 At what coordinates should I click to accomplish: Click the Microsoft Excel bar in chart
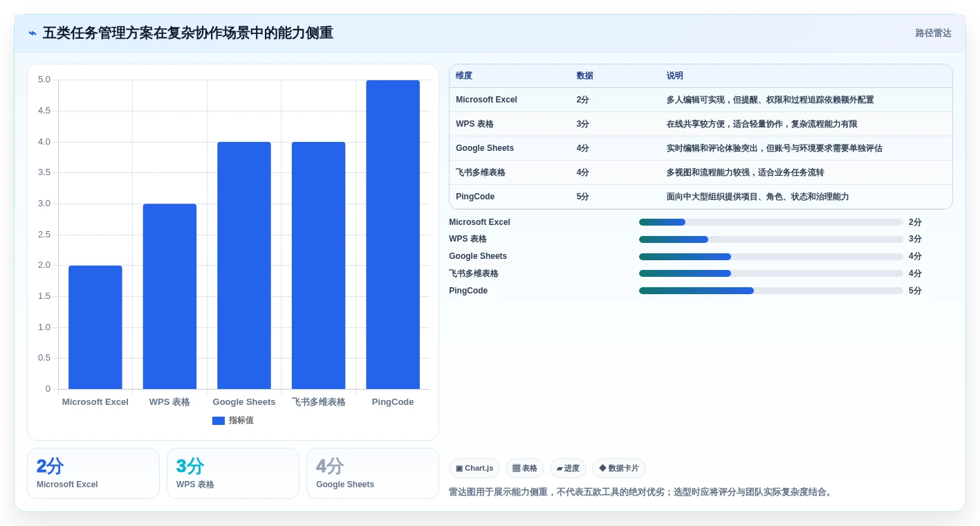tap(95, 327)
